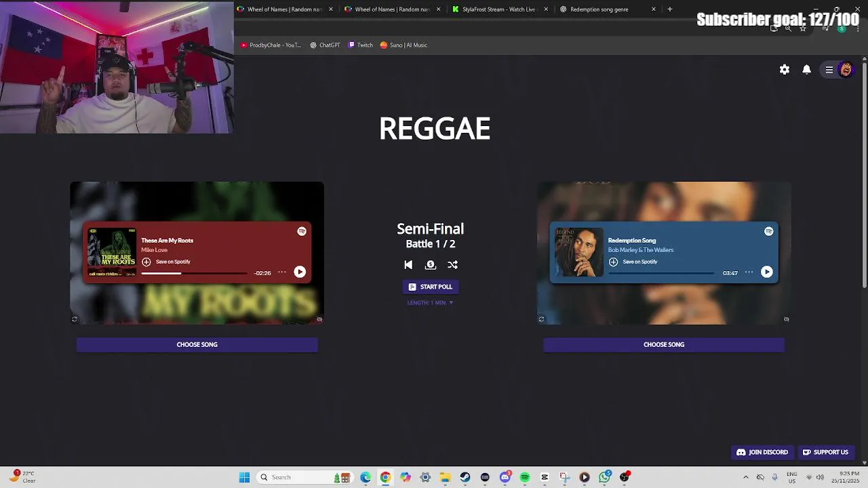Open the ChatGPT bookmark

point(325,45)
